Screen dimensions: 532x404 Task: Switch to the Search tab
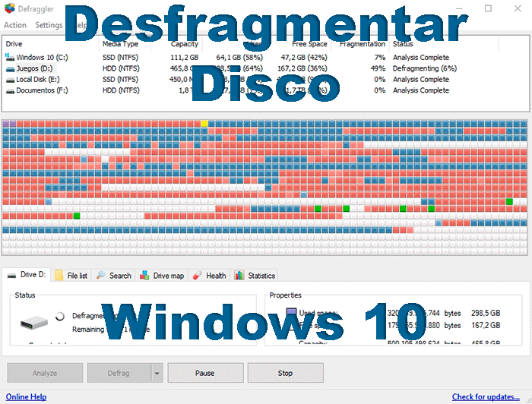click(x=114, y=276)
